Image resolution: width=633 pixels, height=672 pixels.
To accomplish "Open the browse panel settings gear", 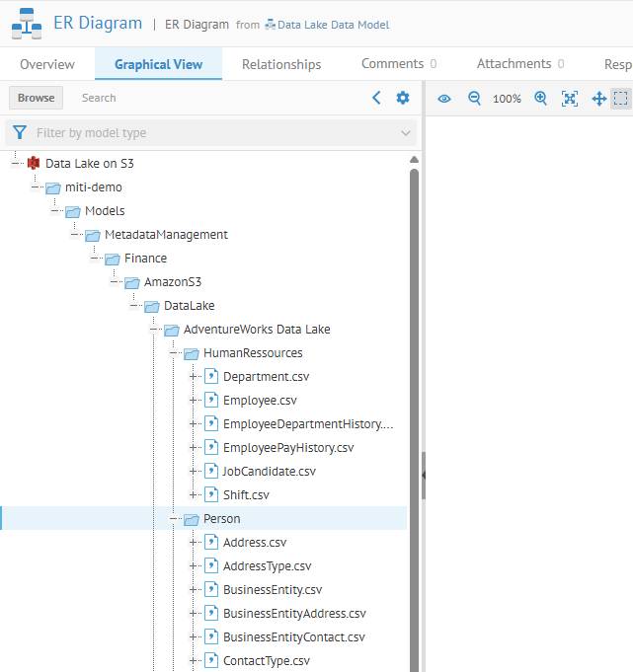I will coord(402,98).
